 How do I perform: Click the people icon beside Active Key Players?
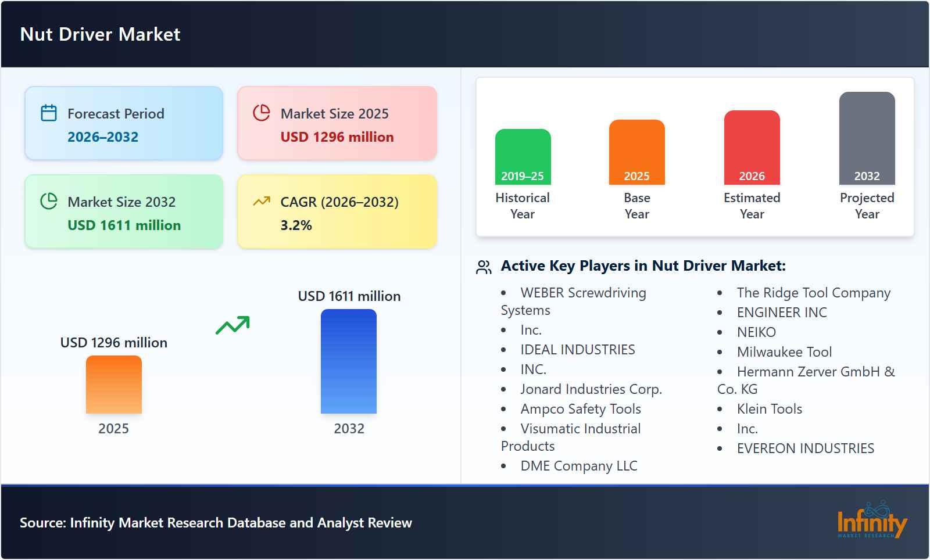484,267
